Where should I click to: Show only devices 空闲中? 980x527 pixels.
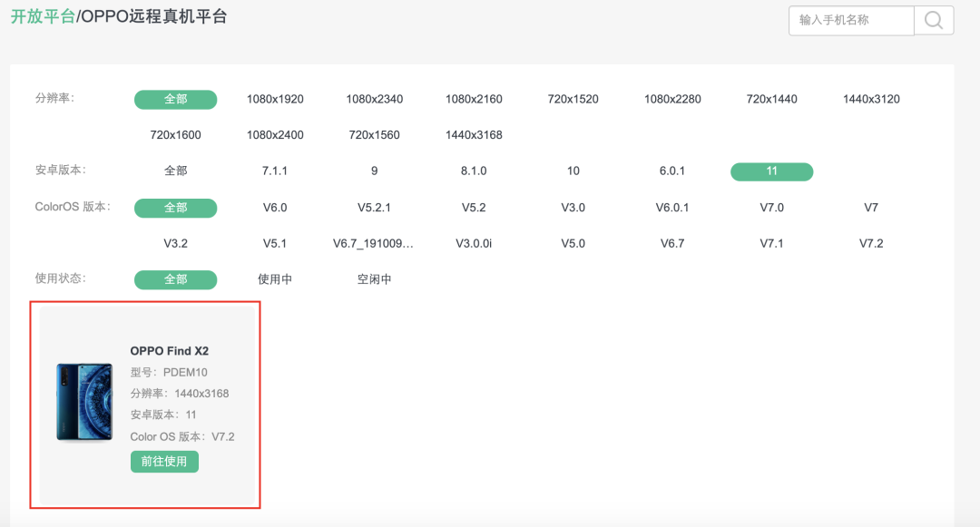(375, 279)
